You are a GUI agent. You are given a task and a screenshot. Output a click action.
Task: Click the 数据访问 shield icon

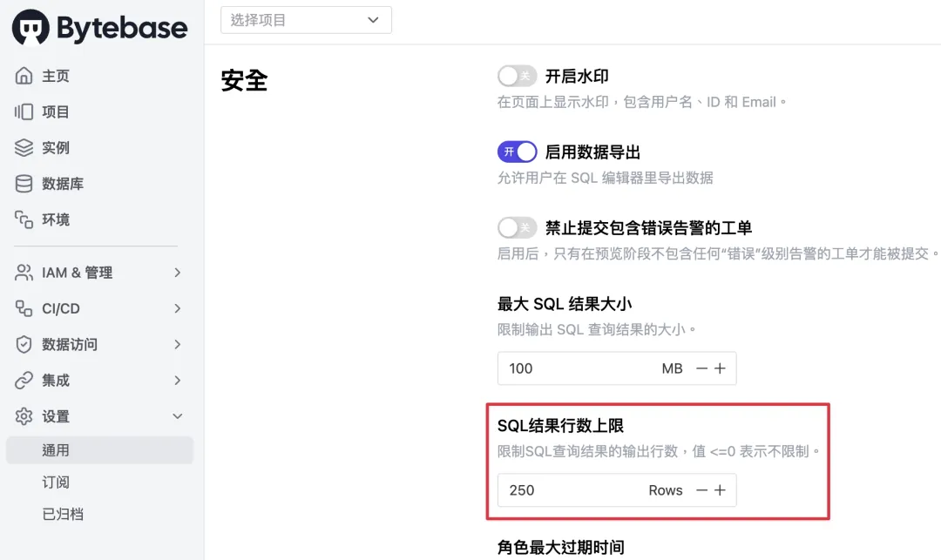tap(24, 344)
